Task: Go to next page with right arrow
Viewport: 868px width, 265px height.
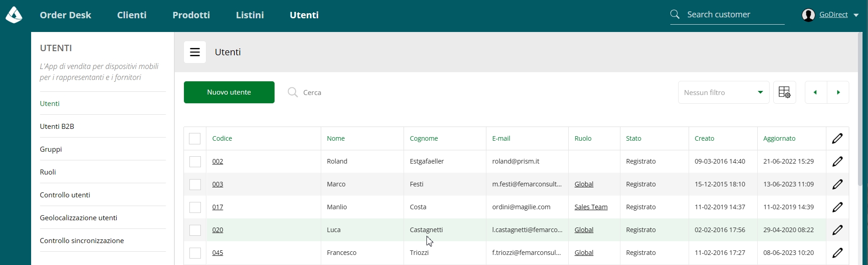Action: (838, 92)
